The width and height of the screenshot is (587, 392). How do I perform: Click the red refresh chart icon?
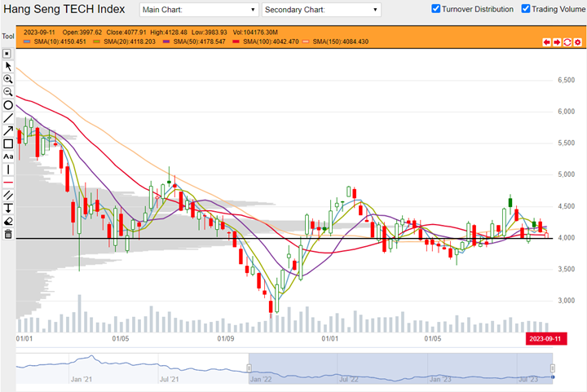click(567, 42)
